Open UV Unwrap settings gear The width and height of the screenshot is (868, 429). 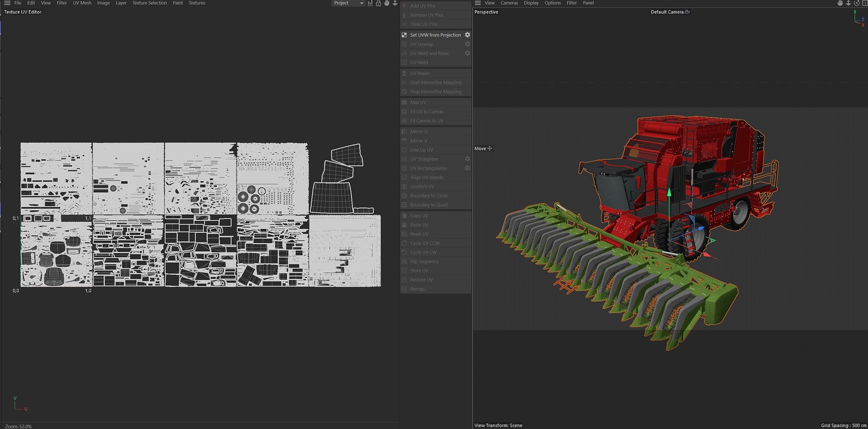(x=468, y=44)
